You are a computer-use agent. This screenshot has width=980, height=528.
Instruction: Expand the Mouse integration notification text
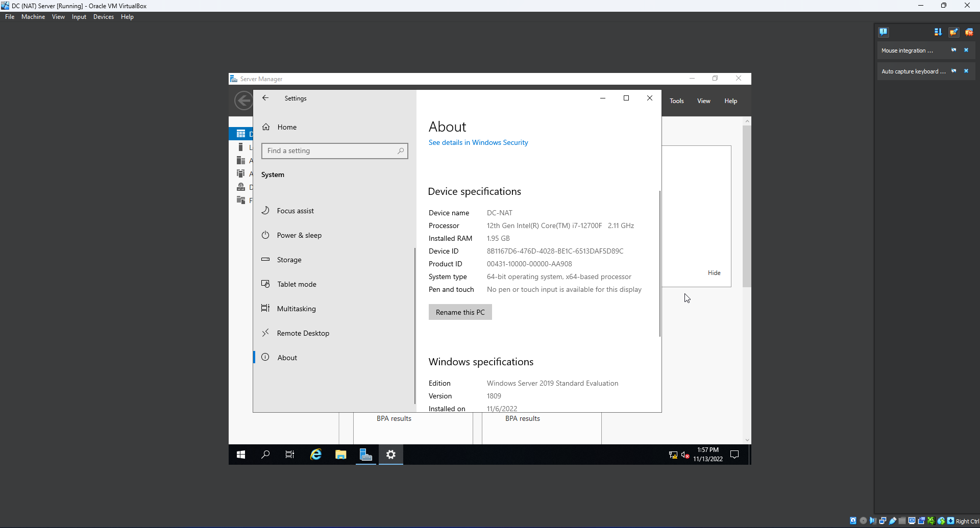pyautogui.click(x=907, y=51)
